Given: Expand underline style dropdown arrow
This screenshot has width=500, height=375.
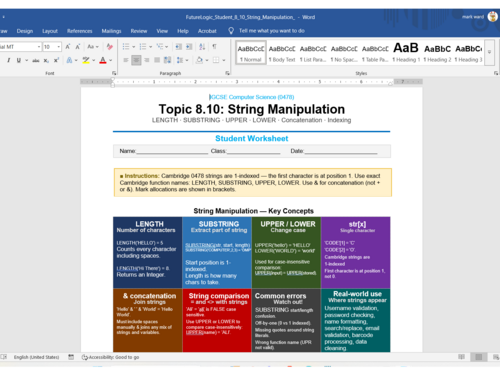Looking at the screenshot, I should click(x=26, y=60).
